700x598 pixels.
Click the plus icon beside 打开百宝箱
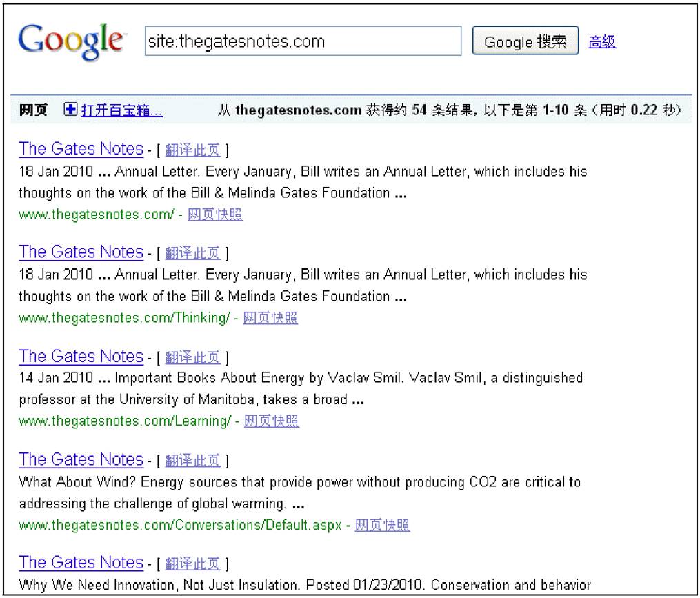[x=70, y=110]
